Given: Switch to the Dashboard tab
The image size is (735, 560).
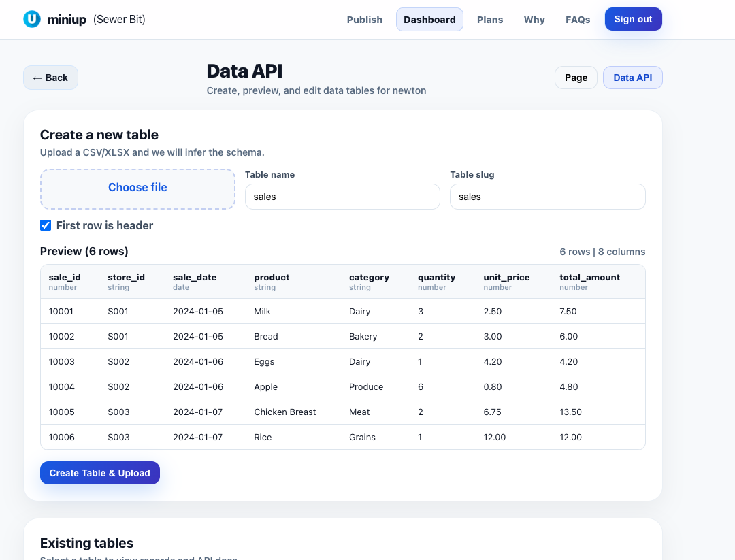Looking at the screenshot, I should click(x=429, y=20).
